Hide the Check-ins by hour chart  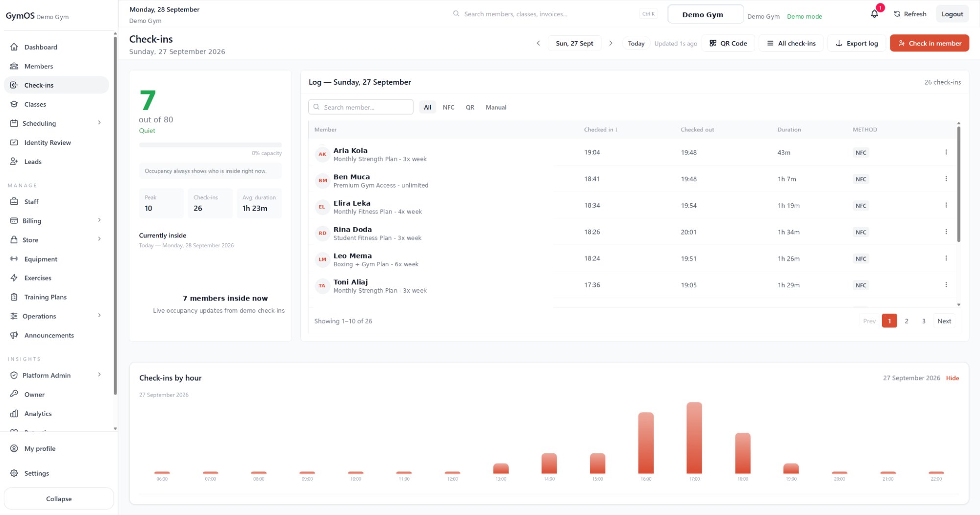click(x=953, y=378)
